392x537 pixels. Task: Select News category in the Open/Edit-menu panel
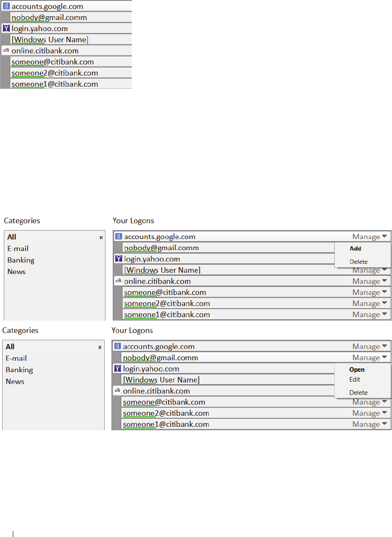(15, 381)
